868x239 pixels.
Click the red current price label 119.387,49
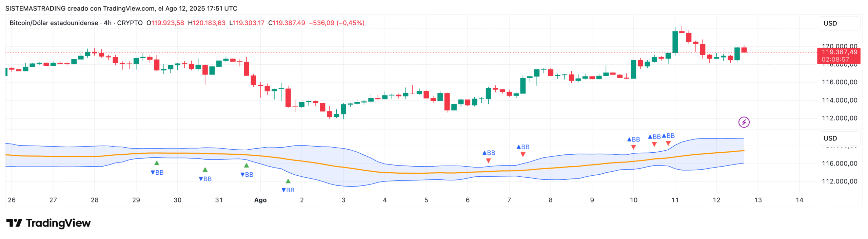[x=839, y=52]
